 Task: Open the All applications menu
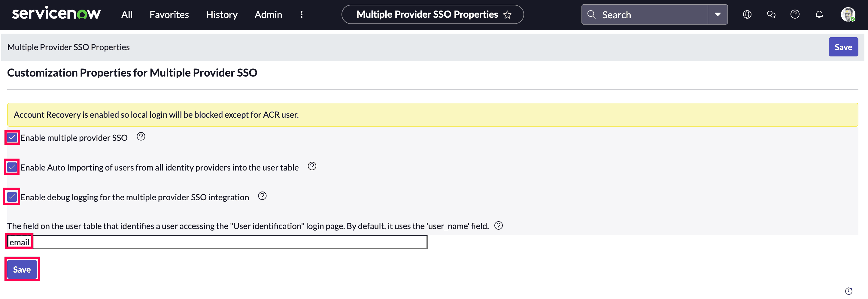click(x=127, y=14)
